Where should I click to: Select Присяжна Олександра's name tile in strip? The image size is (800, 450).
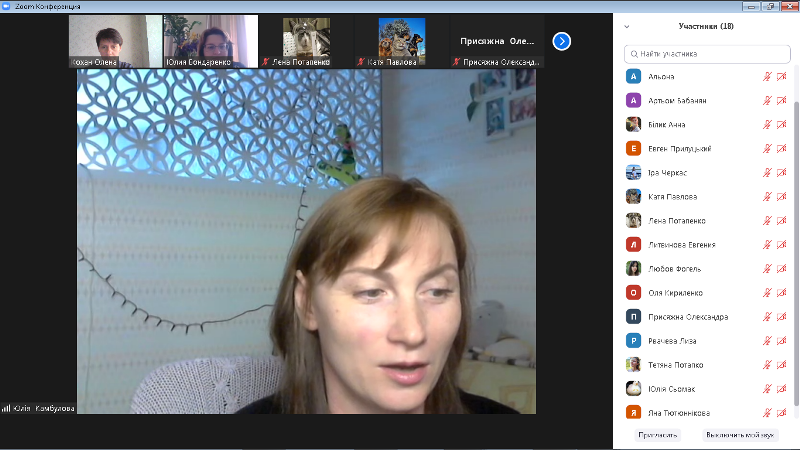pos(497,41)
